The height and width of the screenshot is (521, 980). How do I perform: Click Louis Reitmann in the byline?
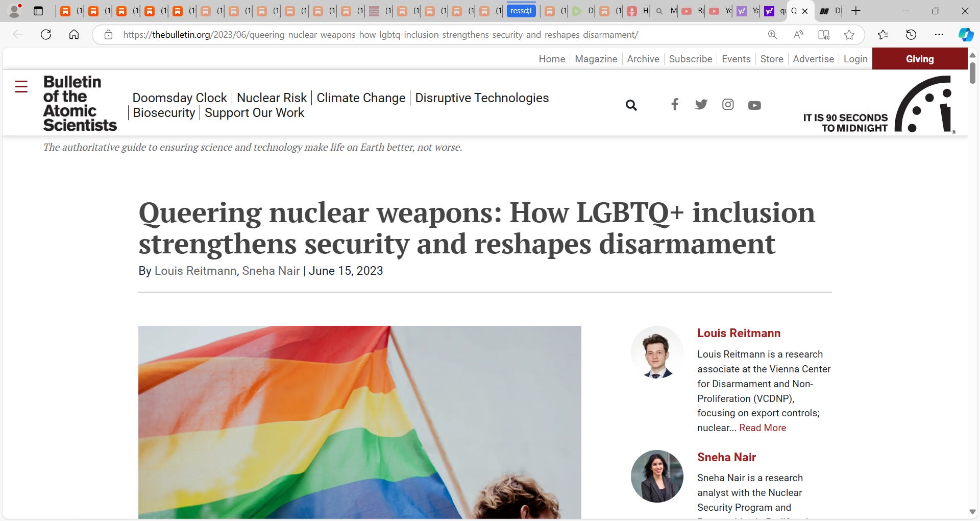pos(195,271)
